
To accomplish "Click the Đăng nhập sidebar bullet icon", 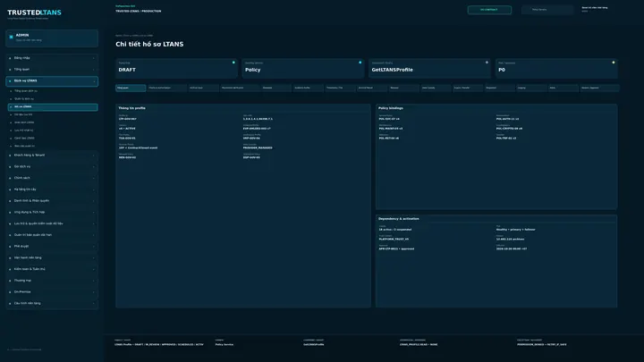I will (x=10, y=58).
